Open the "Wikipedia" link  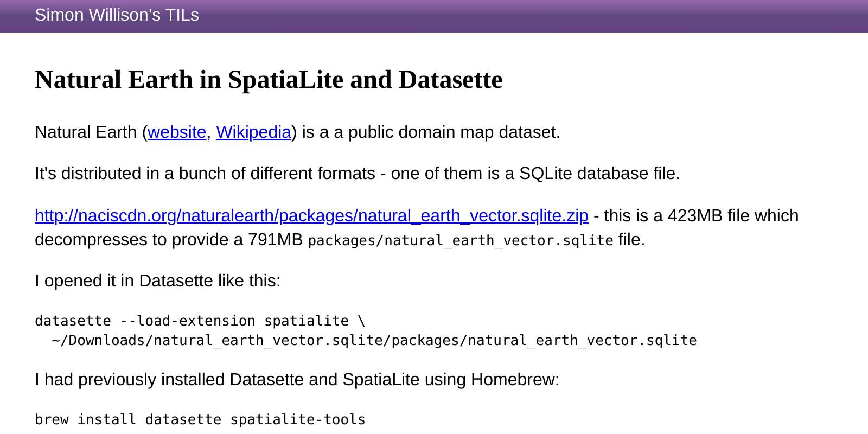pyautogui.click(x=253, y=132)
